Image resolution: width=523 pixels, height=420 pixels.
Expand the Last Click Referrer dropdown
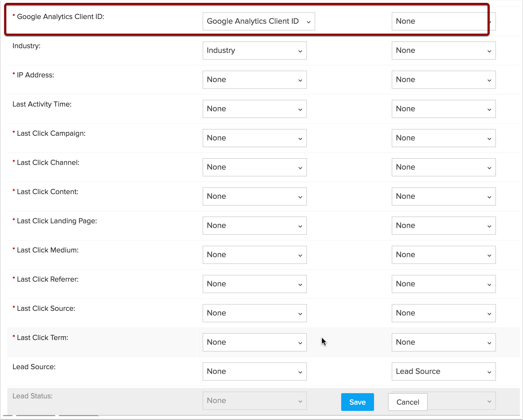tap(254, 284)
